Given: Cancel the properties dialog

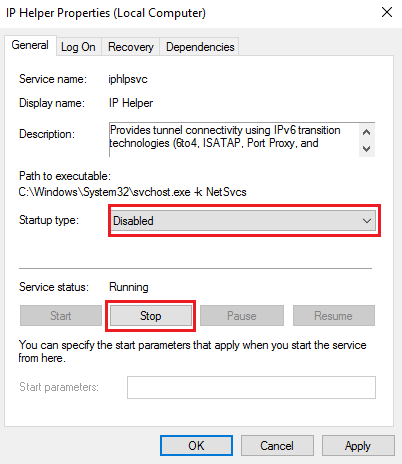Looking at the screenshot, I should (x=277, y=445).
